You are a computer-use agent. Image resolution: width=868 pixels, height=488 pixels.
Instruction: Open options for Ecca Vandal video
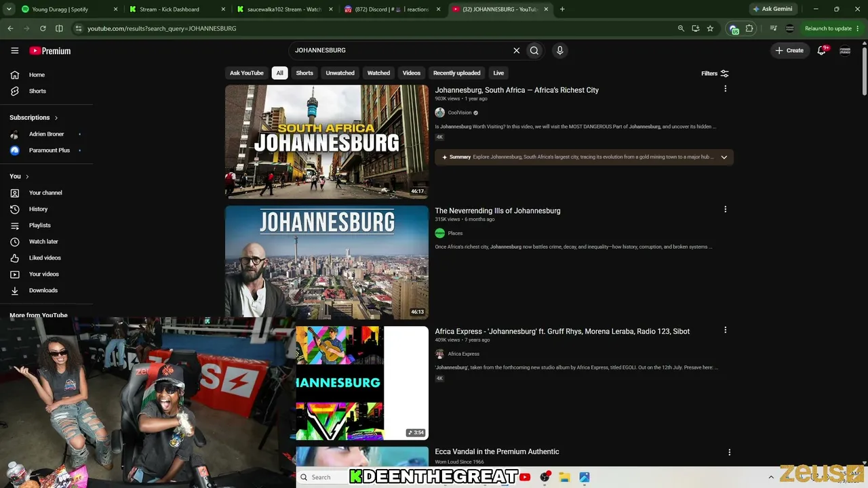tap(729, 452)
